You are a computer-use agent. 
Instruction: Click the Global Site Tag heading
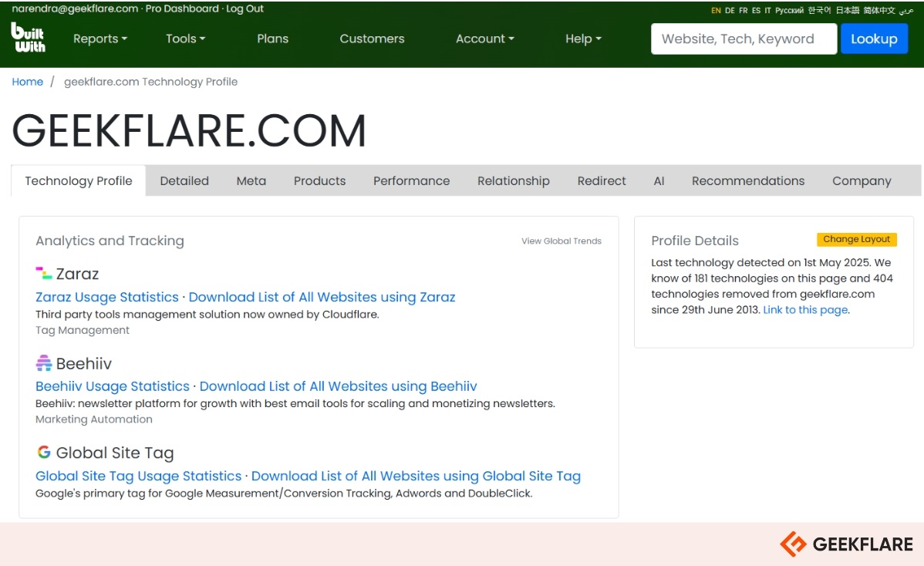pos(115,453)
